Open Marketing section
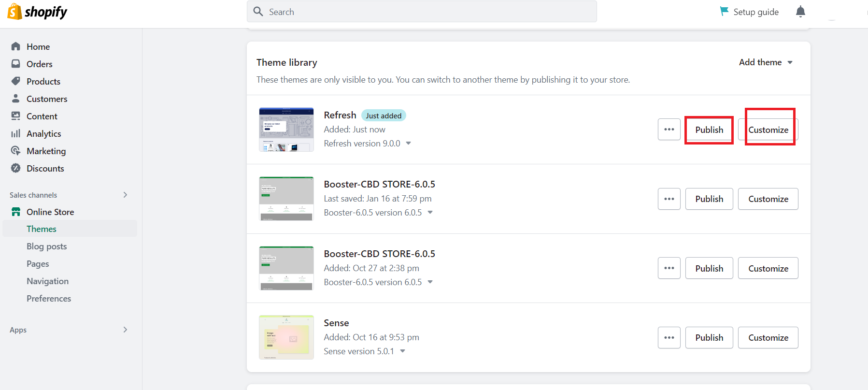The width and height of the screenshot is (868, 390). [46, 151]
